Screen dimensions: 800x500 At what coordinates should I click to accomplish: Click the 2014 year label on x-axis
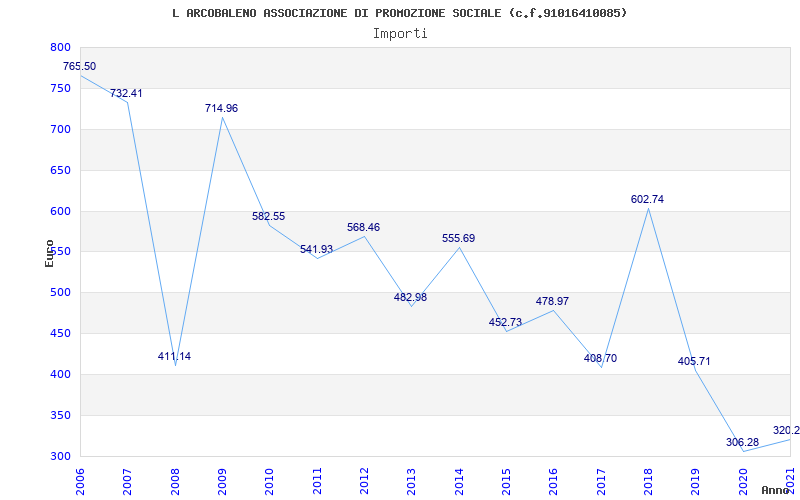tap(459, 482)
